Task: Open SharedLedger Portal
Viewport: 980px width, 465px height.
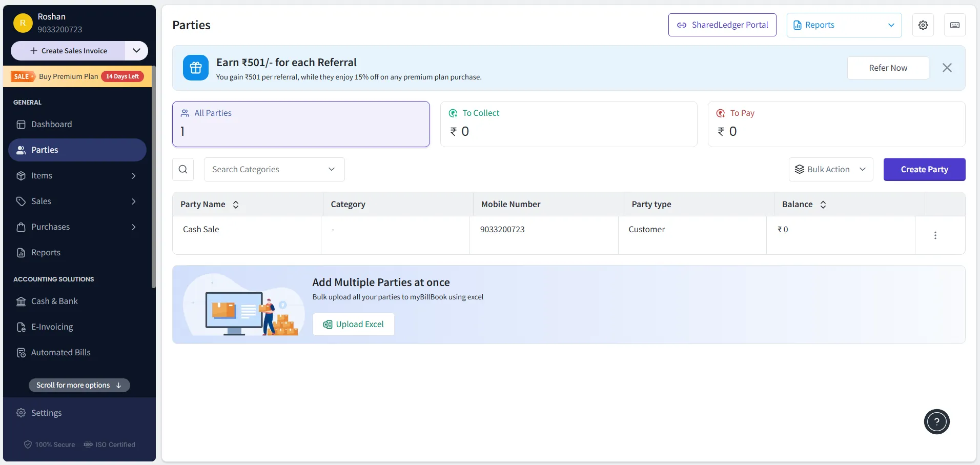Action: pos(722,25)
